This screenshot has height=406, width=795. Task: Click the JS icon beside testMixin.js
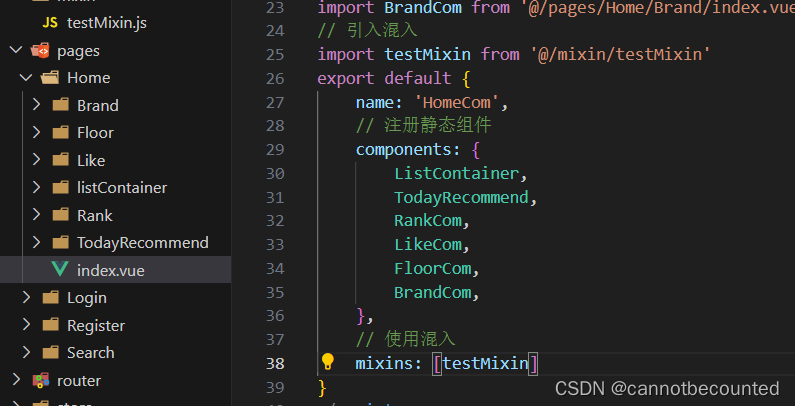click(50, 23)
